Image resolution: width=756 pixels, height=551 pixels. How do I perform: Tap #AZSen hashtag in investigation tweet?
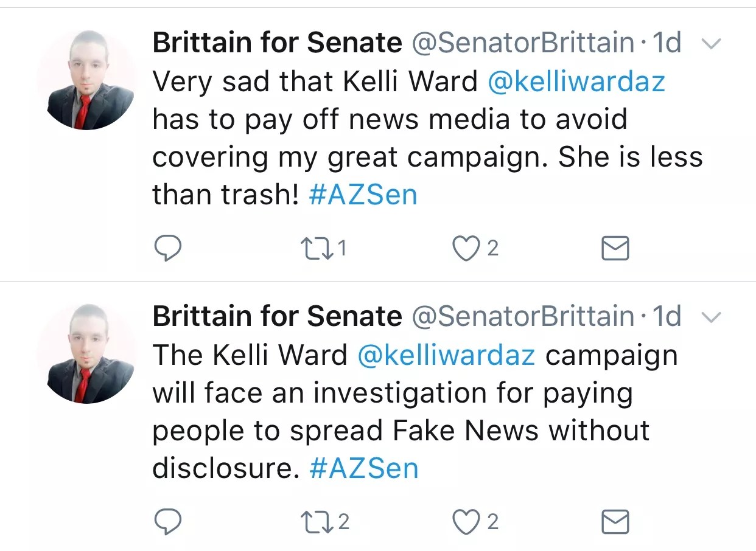(363, 468)
